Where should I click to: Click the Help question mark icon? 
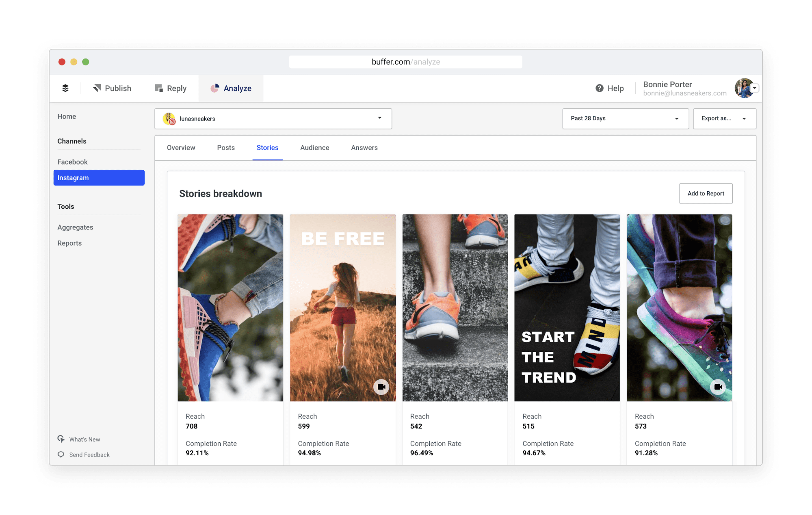tap(599, 88)
